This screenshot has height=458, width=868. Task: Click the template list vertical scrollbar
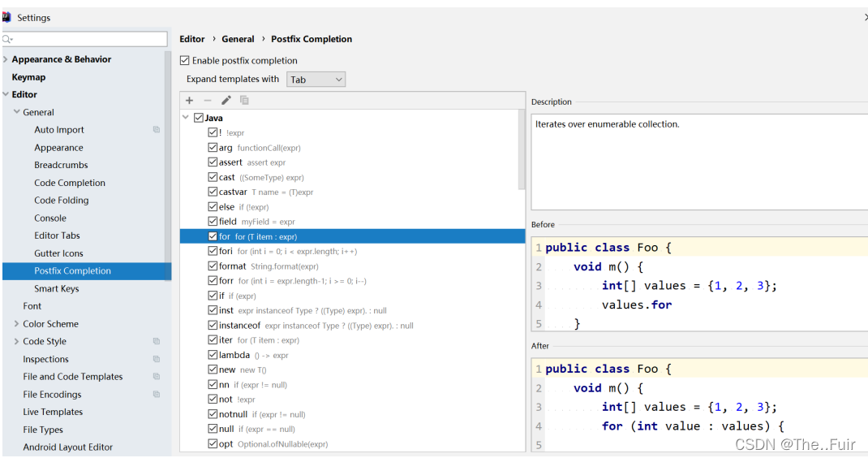[522, 149]
